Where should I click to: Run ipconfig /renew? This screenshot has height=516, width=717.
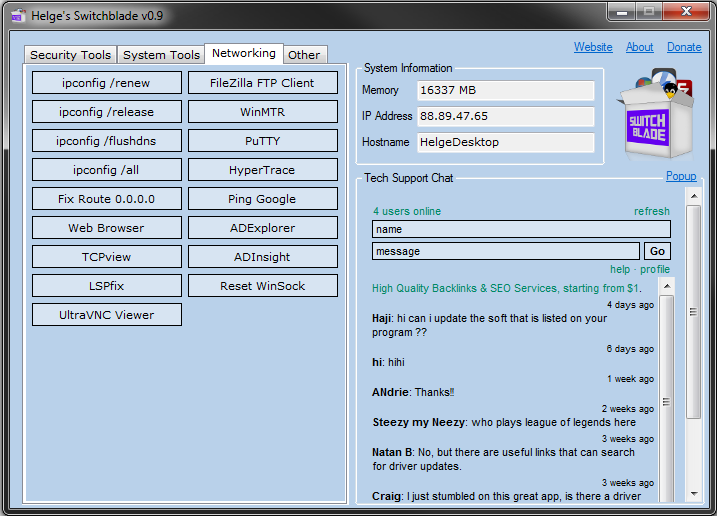coord(107,83)
